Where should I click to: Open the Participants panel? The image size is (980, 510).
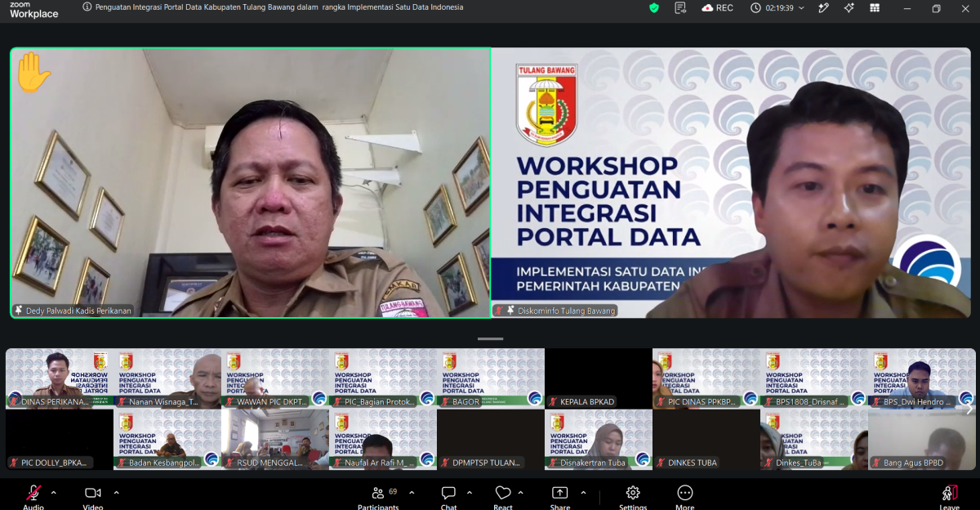pos(378,497)
